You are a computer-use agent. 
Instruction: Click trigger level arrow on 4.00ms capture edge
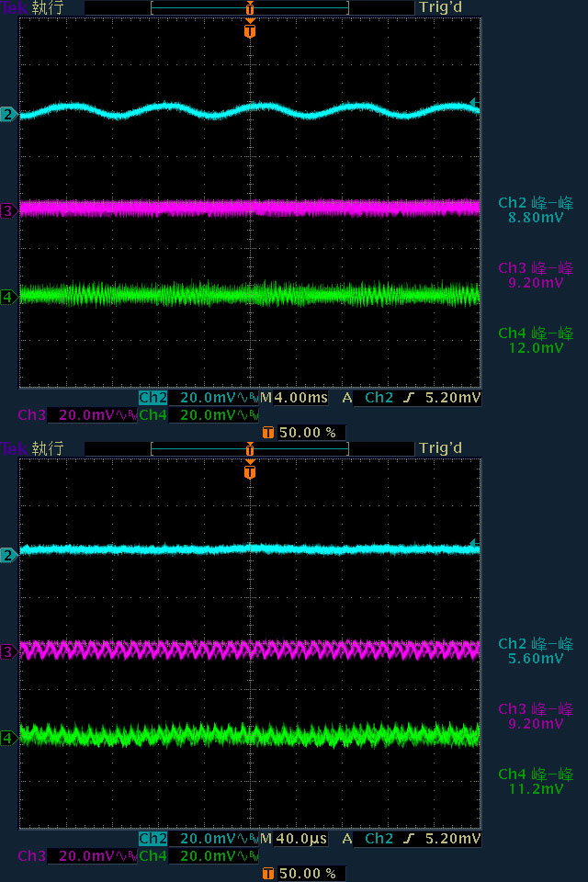[x=474, y=102]
